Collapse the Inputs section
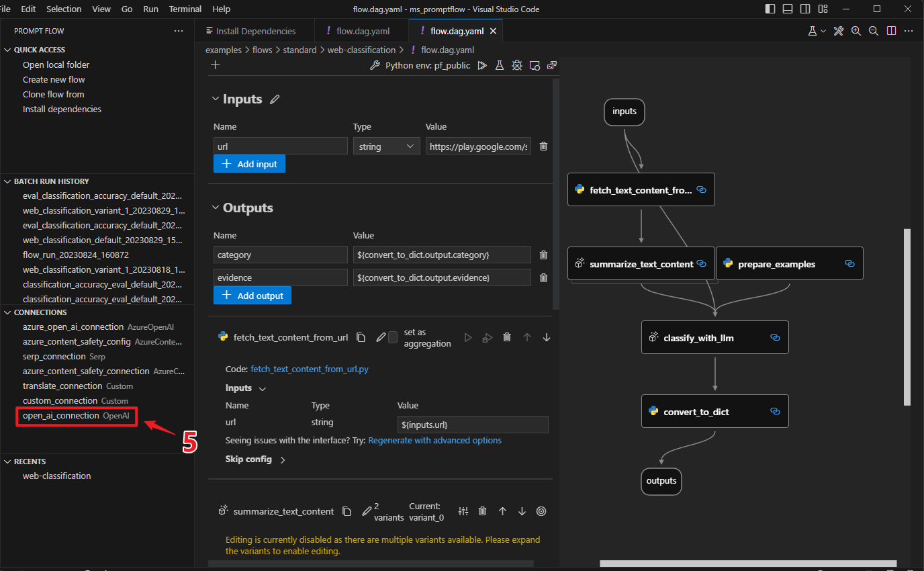924x571 pixels. coord(215,99)
